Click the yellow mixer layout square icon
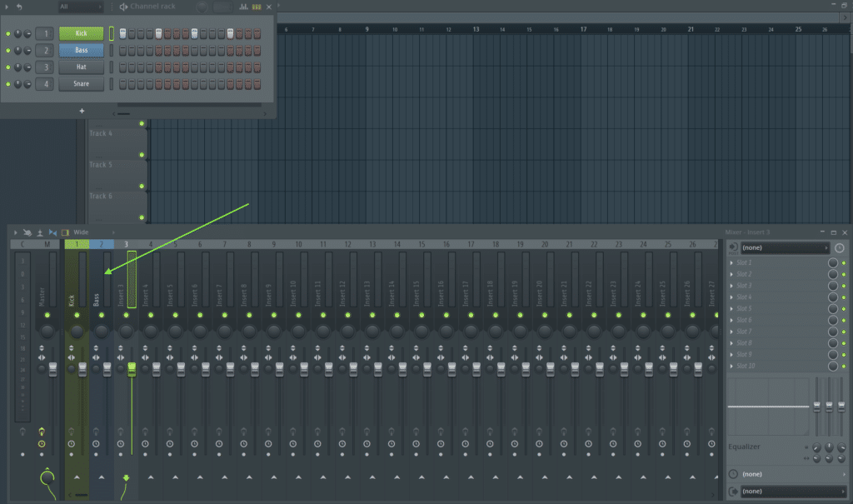Viewport: 853px width, 504px height. 65,232
